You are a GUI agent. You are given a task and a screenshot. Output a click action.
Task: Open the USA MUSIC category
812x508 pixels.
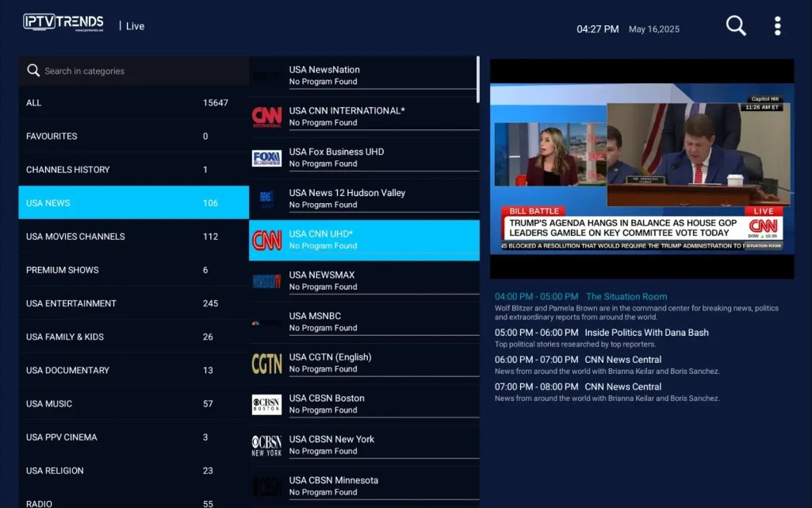[133, 404]
